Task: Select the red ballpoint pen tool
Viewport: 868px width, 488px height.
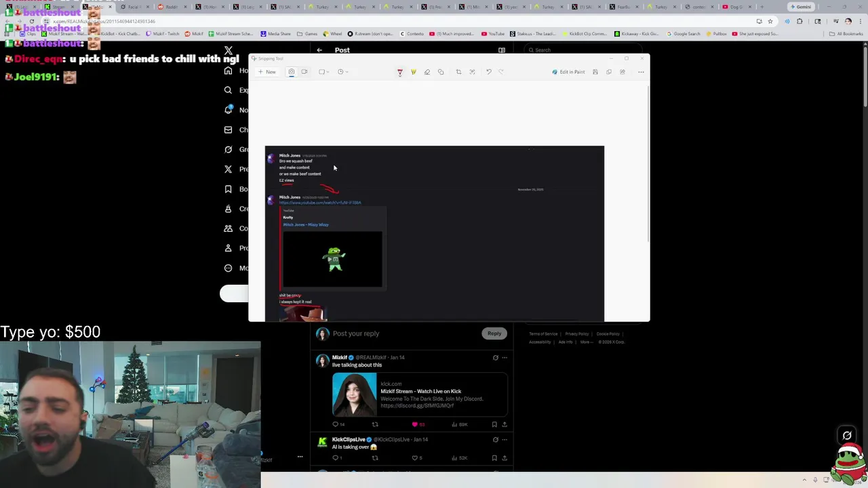Action: [399, 72]
